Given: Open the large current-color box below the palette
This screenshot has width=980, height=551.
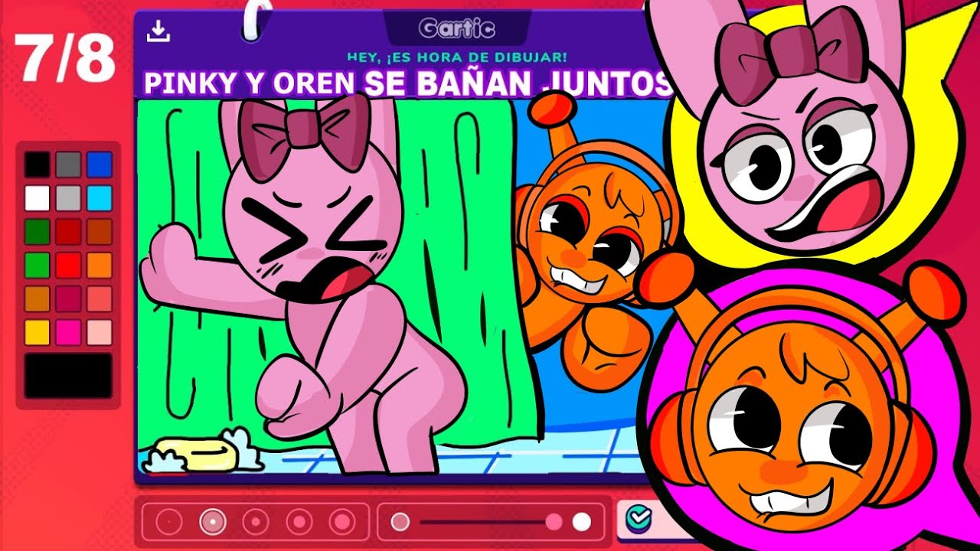Looking at the screenshot, I should (x=68, y=375).
